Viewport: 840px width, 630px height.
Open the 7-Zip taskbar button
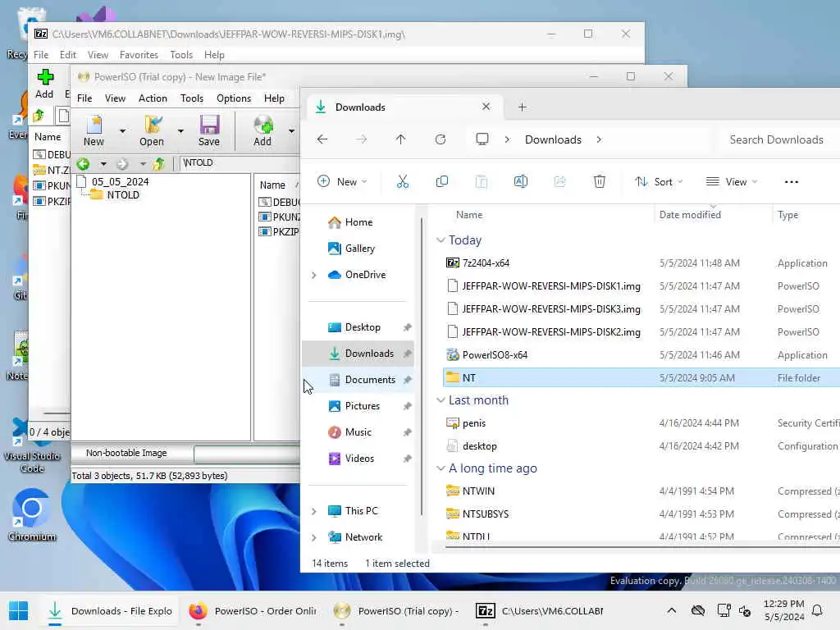tap(540, 610)
